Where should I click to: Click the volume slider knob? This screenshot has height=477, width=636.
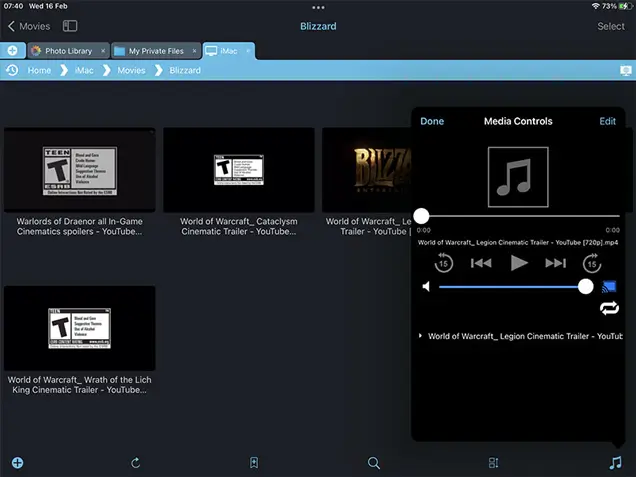585,286
